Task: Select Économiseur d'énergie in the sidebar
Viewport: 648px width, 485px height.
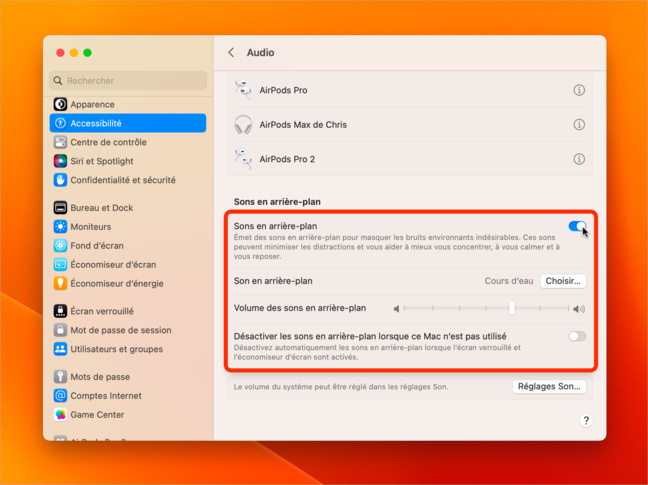Action: tap(128, 283)
